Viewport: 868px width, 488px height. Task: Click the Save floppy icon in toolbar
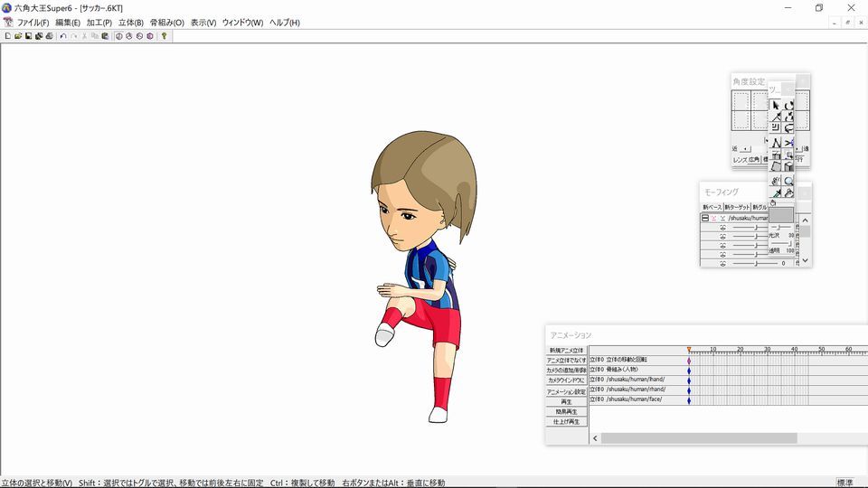coord(28,36)
